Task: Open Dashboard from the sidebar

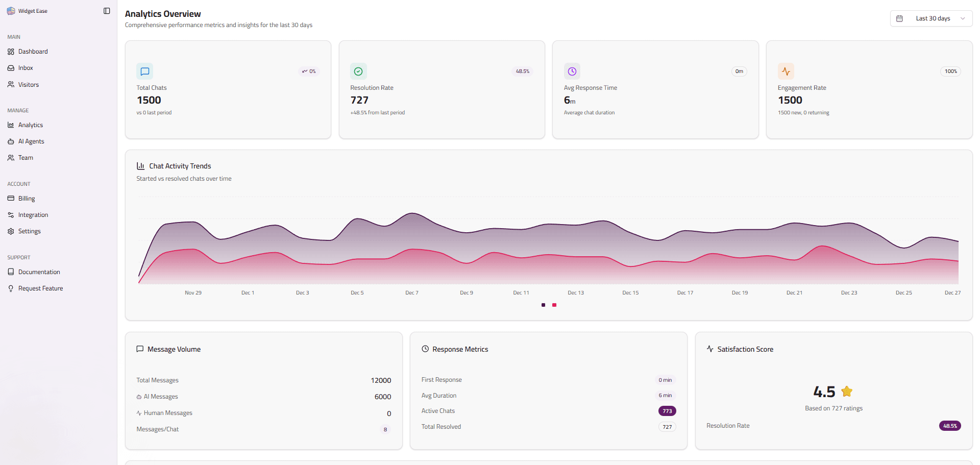Action: (x=33, y=52)
